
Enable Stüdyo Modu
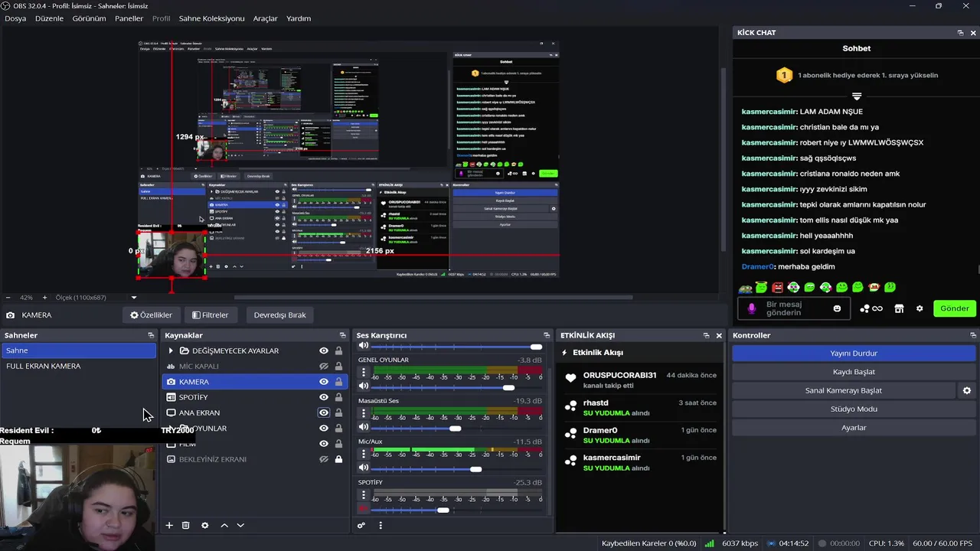coord(854,409)
